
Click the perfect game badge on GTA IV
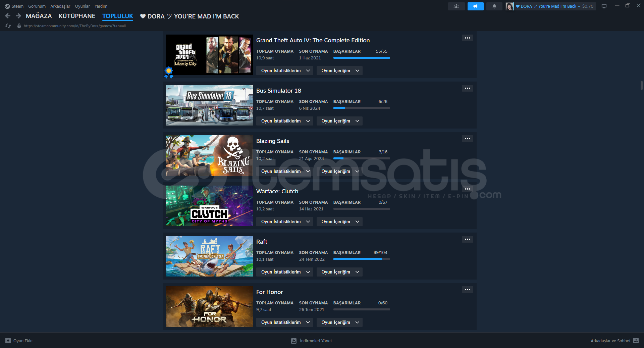[x=169, y=72]
